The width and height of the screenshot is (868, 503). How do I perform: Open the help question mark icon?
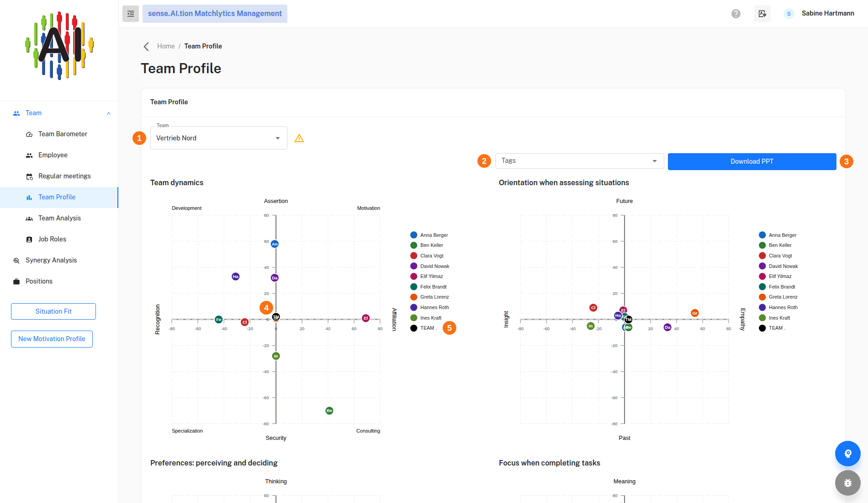(x=736, y=14)
